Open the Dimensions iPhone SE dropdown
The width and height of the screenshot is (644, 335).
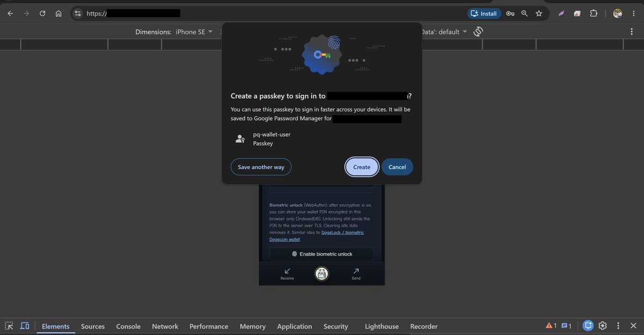(194, 32)
